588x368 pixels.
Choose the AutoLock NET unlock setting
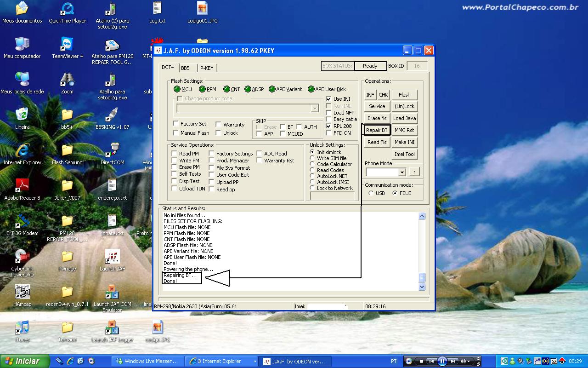(312, 176)
